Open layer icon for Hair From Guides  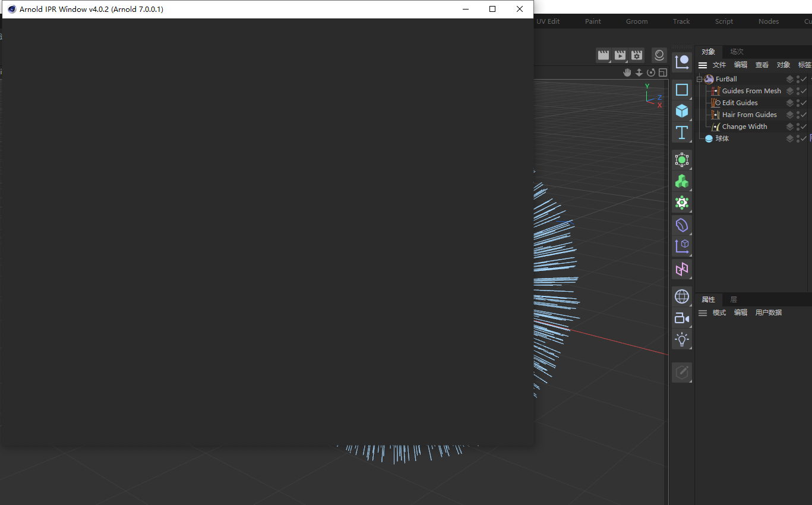tap(790, 115)
